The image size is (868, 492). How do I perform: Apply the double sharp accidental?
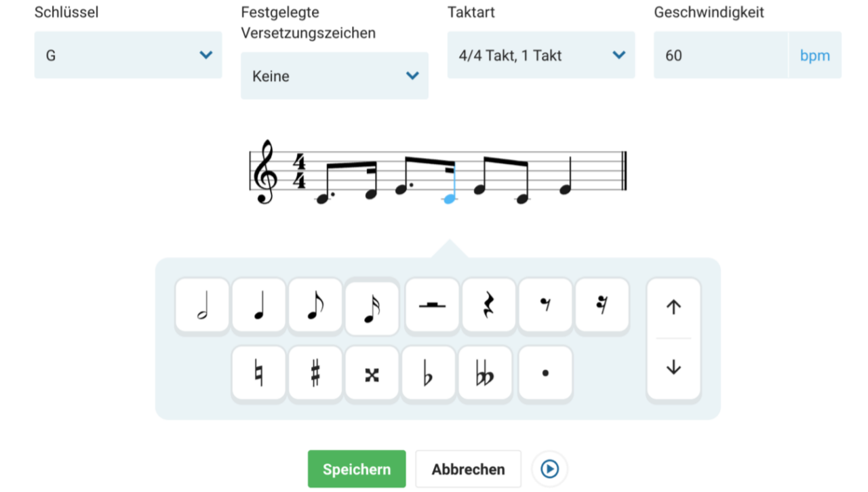tap(372, 373)
